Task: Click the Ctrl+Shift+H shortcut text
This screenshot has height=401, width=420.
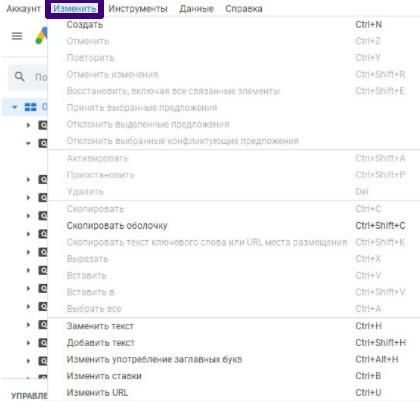Action: pyautogui.click(x=381, y=343)
